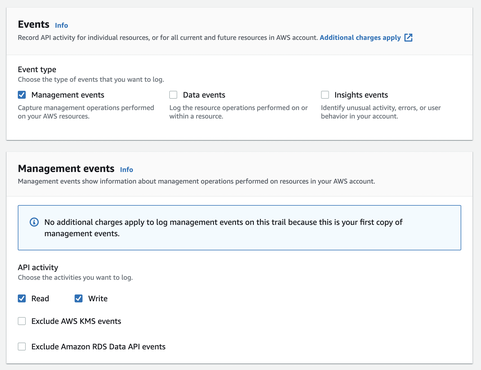
Task: Open Info link beside Management events heading
Action: pos(126,170)
